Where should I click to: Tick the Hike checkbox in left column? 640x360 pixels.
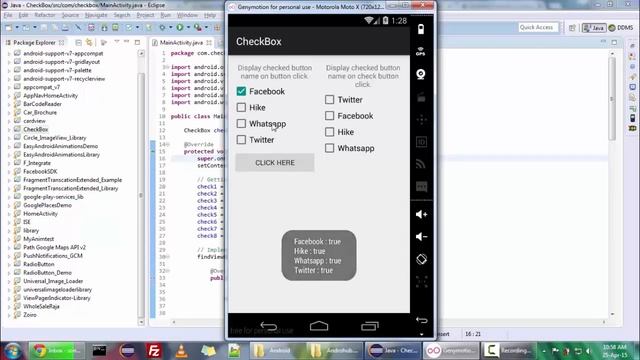click(x=241, y=107)
